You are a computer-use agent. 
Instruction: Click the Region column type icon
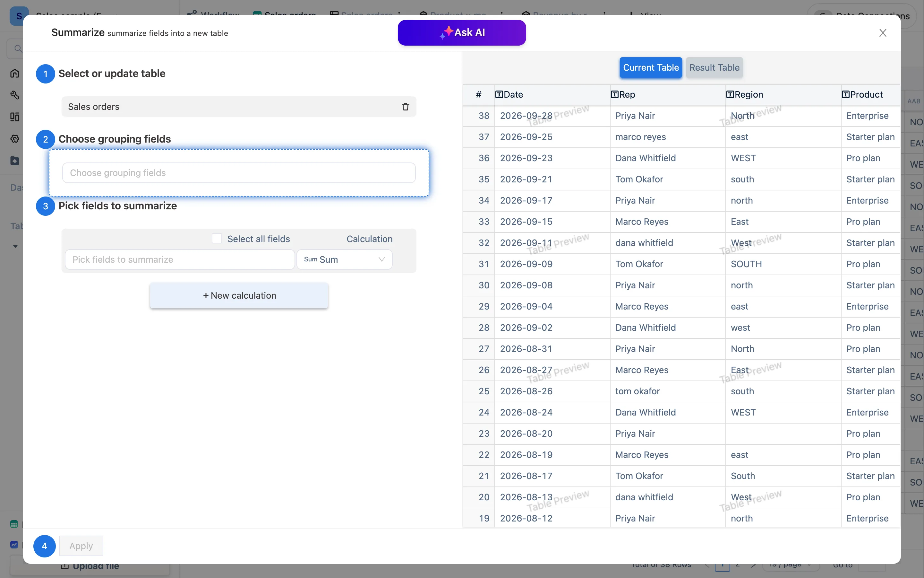click(x=730, y=94)
